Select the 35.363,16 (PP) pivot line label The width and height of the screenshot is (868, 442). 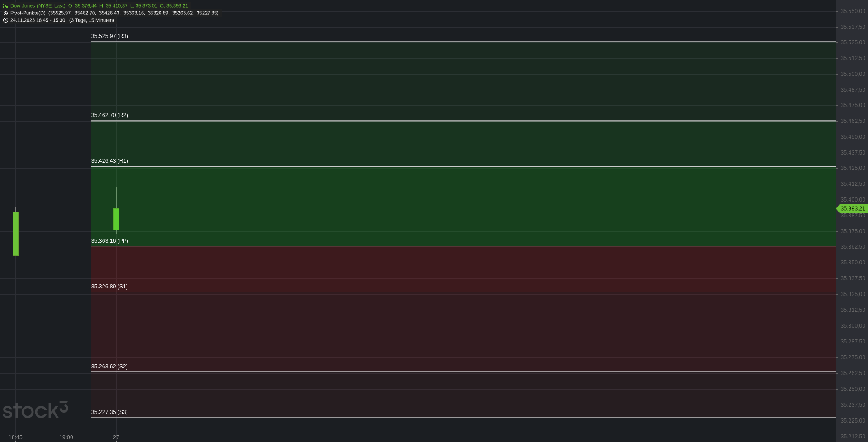pos(110,241)
